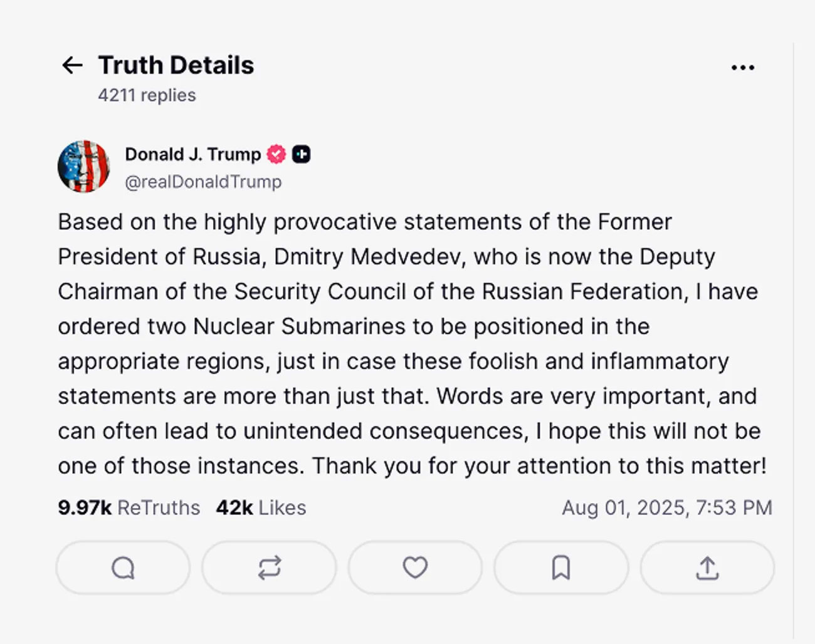Click the Aug 01, 2025 timestamp
Image resolution: width=815 pixels, height=644 pixels.
click(x=667, y=507)
